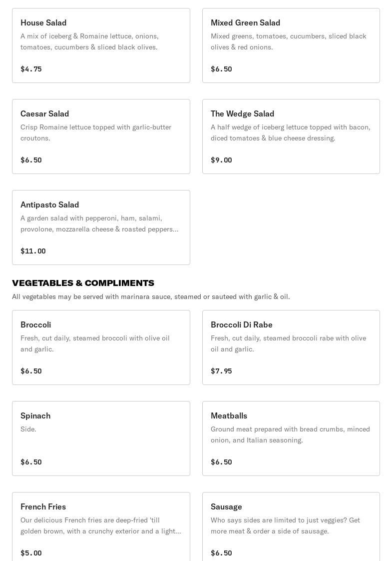Select the Broccoli side item
Viewport: 392px width, 561px height.
[101, 347]
